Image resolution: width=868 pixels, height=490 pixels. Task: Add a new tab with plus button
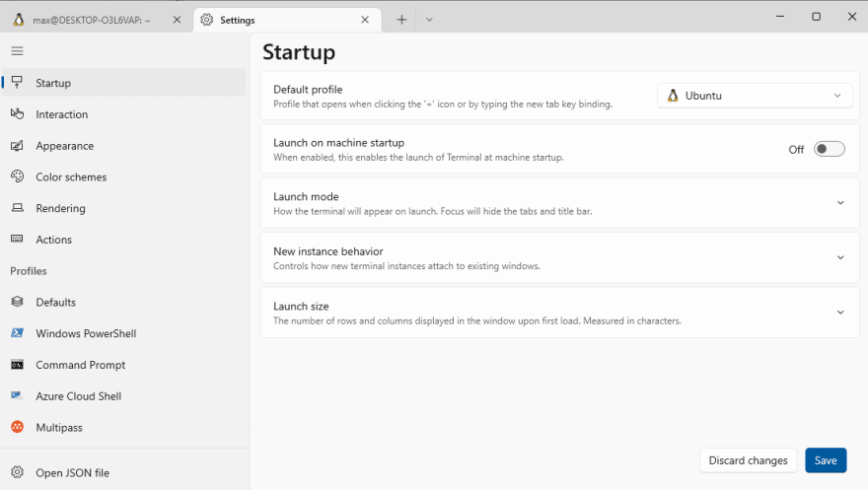click(401, 20)
